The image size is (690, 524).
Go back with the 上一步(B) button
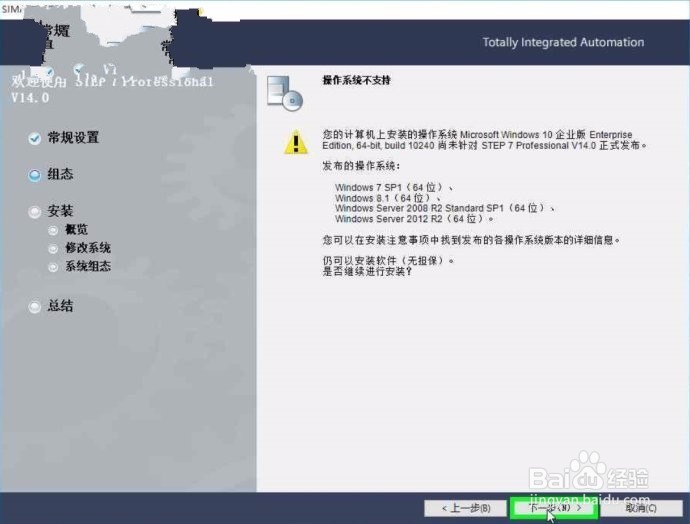click(466, 508)
